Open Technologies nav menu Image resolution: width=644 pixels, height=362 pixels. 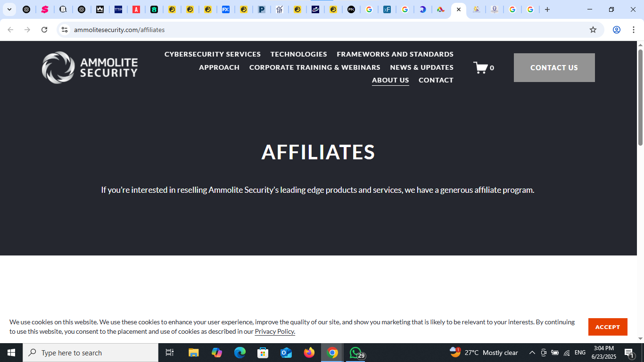(299, 54)
